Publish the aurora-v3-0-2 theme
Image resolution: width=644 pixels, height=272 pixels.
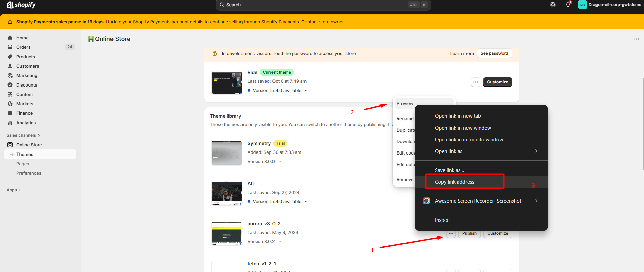469,233
